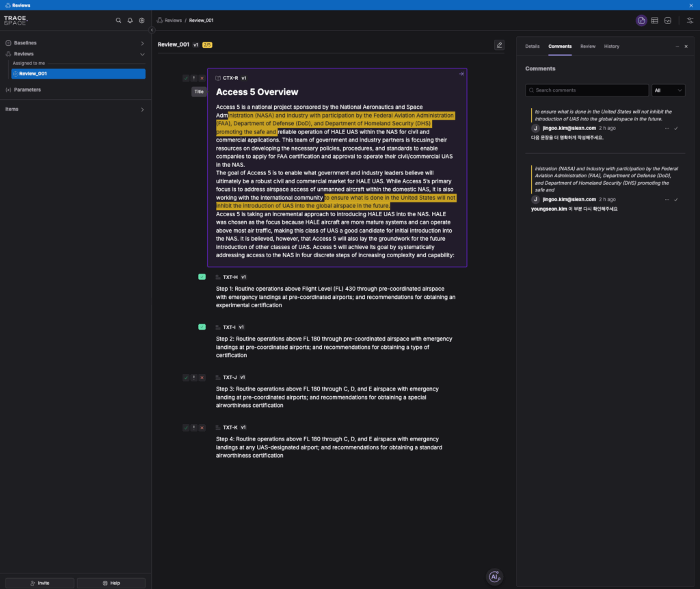
Task: Minimize the comments side panel
Action: coord(677,47)
